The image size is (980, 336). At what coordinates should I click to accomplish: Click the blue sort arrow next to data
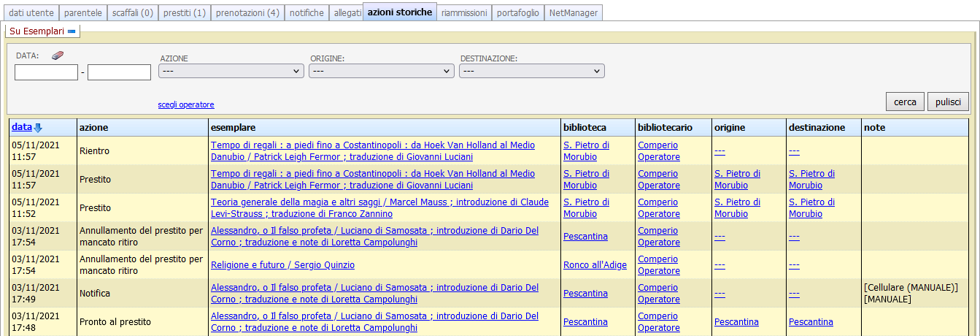39,128
